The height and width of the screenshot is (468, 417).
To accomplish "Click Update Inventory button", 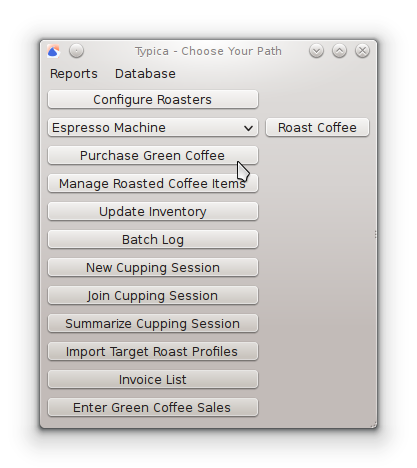I will [x=153, y=212].
